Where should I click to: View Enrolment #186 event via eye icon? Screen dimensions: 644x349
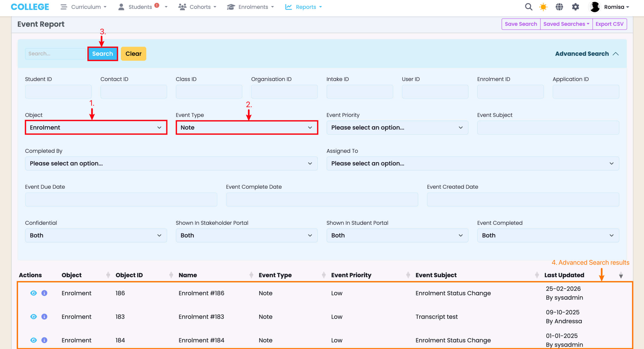pos(33,293)
